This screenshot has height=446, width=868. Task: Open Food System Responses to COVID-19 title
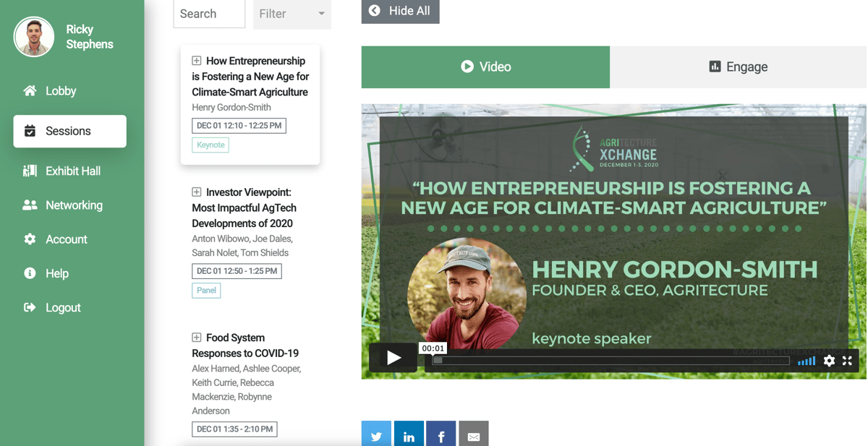pos(245,346)
